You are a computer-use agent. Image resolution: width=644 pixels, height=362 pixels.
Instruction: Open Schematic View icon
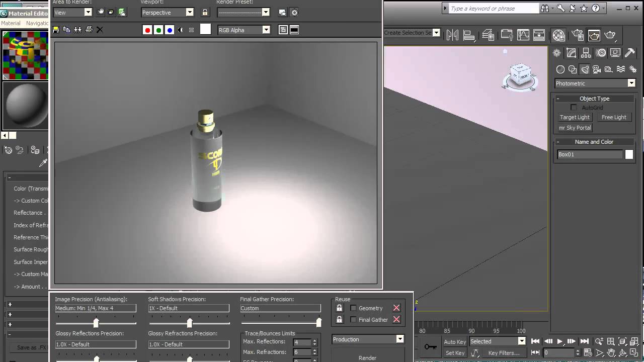click(x=539, y=35)
